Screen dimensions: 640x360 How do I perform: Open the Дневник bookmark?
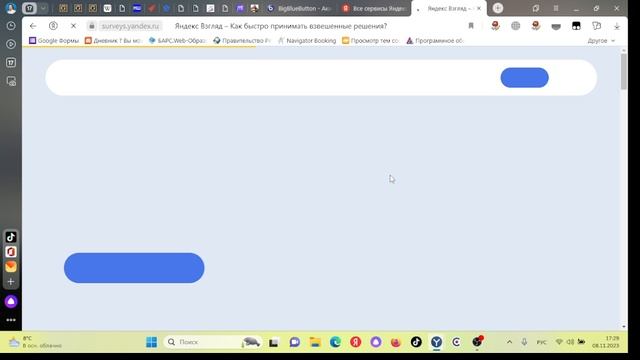click(x=113, y=41)
